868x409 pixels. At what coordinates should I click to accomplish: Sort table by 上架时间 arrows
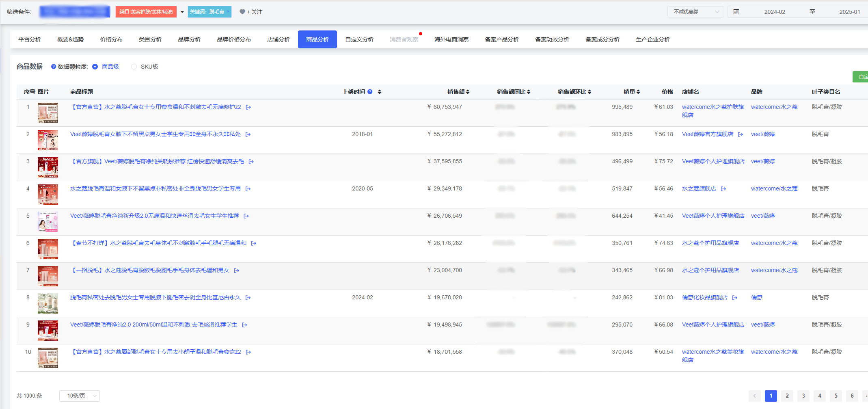point(380,92)
